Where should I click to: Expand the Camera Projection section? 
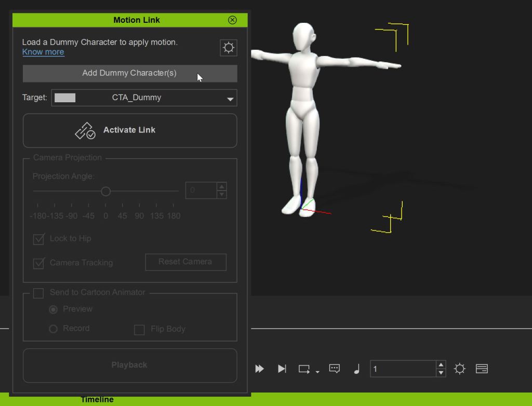coord(67,158)
